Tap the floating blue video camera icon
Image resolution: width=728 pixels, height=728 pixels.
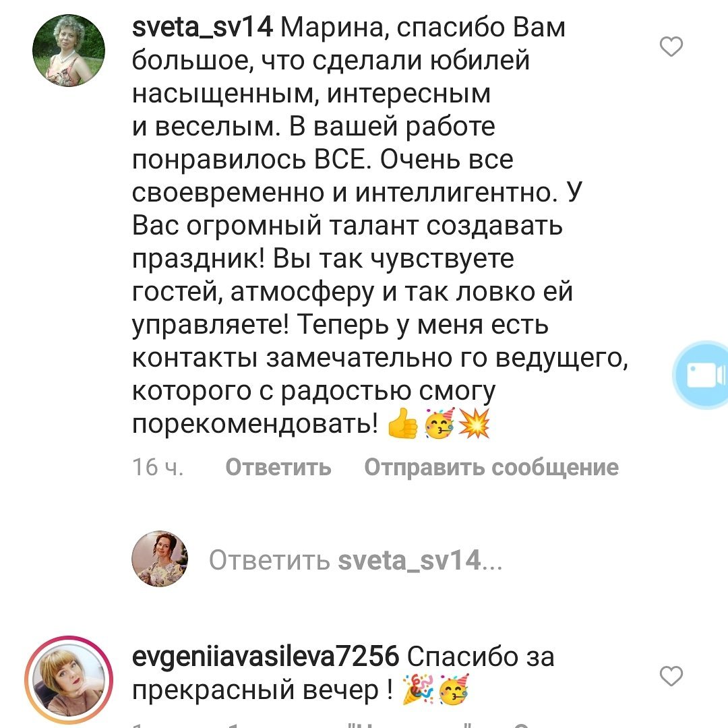702,375
